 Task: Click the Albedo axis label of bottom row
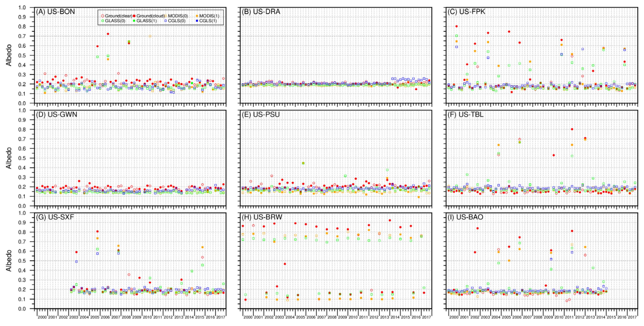(x=9, y=261)
